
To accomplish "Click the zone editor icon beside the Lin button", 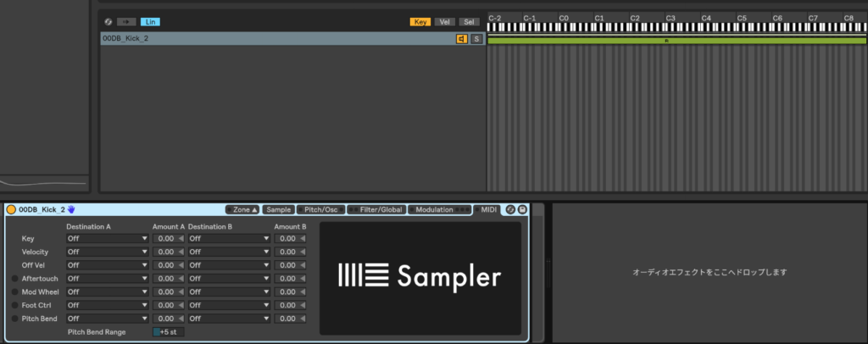I will [x=108, y=22].
